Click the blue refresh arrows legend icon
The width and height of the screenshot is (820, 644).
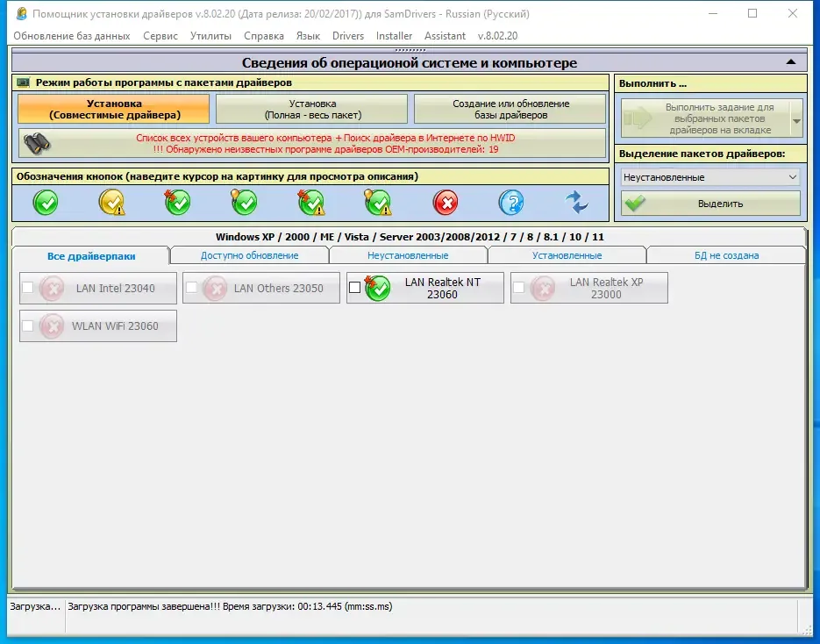(577, 203)
